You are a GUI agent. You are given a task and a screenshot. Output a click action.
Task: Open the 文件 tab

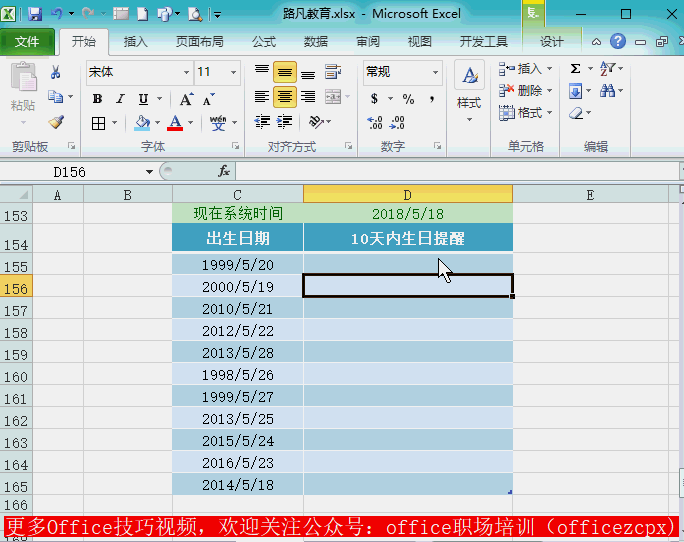click(x=27, y=42)
